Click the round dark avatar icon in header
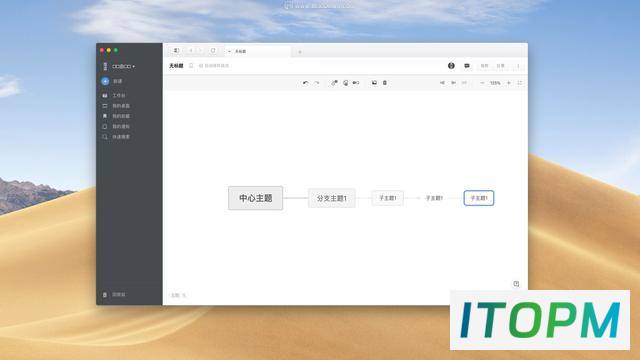Viewport: 640px width, 360px height. coord(451,66)
